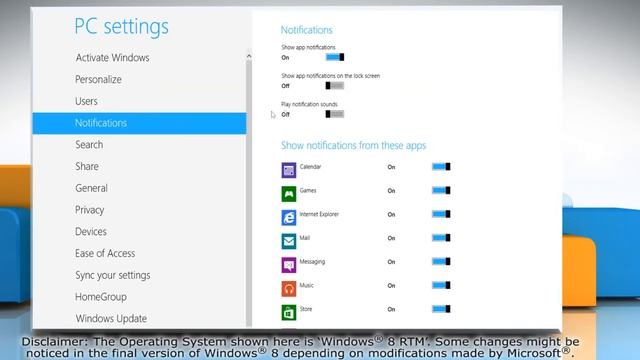640x360 pixels.
Task: Click the Calendar app label
Action: coord(310,167)
